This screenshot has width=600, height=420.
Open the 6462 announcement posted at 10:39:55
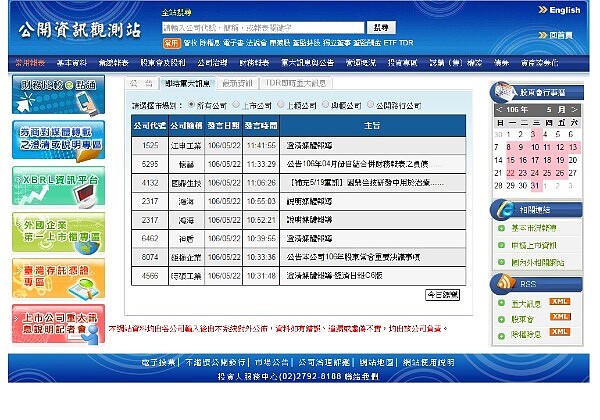[x=298, y=238]
